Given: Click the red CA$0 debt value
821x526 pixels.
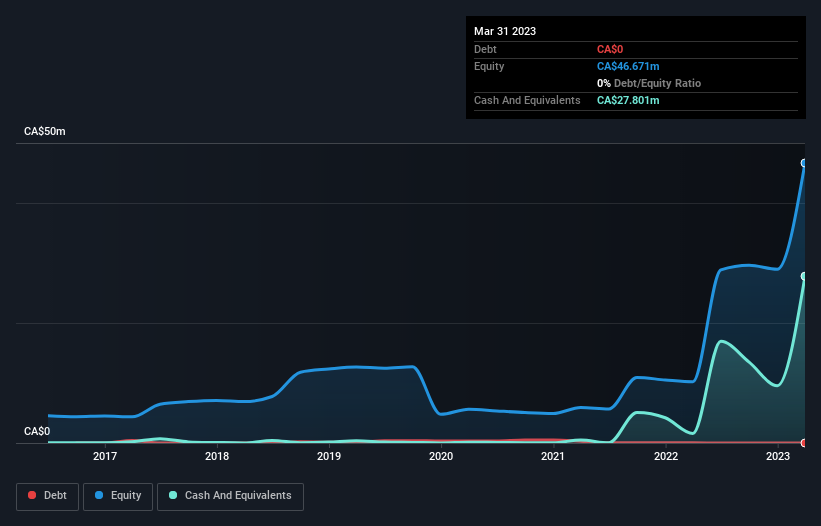Looking at the screenshot, I should (x=610, y=49).
